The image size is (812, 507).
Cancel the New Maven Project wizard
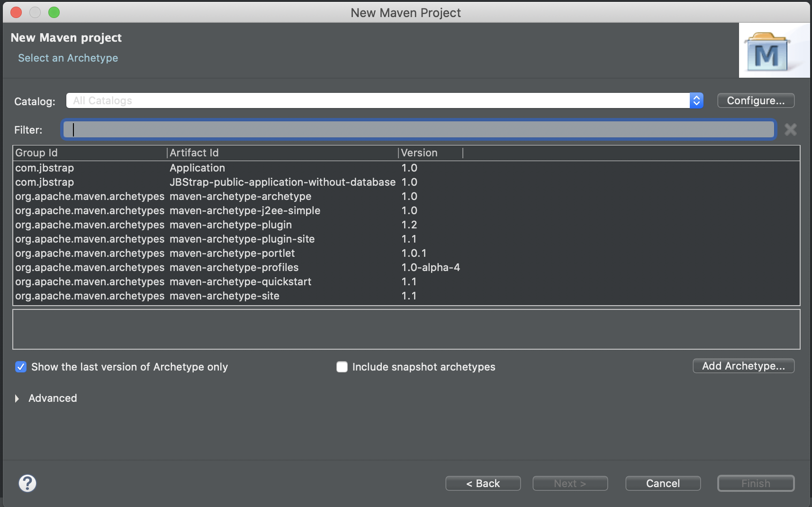(x=663, y=483)
